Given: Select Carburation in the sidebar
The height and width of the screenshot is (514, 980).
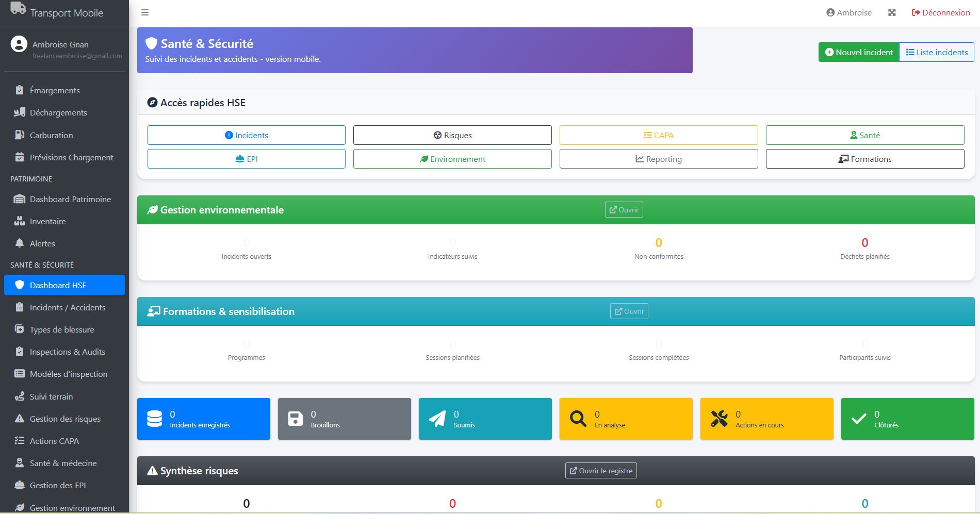Looking at the screenshot, I should tap(50, 135).
